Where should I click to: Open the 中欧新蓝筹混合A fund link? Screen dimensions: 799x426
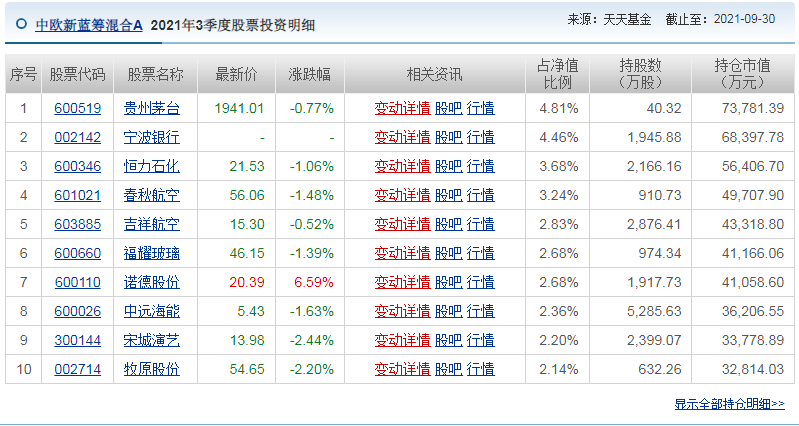89,24
